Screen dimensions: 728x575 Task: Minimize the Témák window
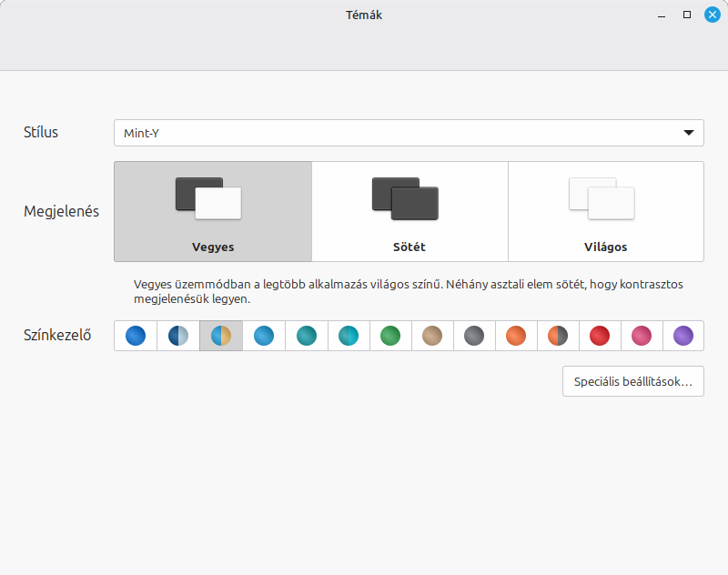pyautogui.click(x=662, y=15)
